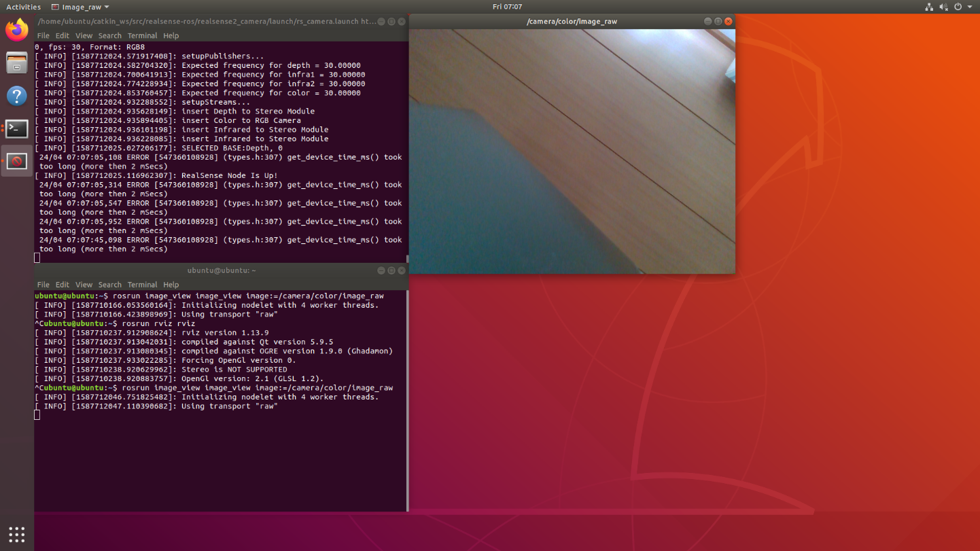Image resolution: width=980 pixels, height=551 pixels.
Task: Open the Activities overview
Action: pyautogui.click(x=23, y=7)
